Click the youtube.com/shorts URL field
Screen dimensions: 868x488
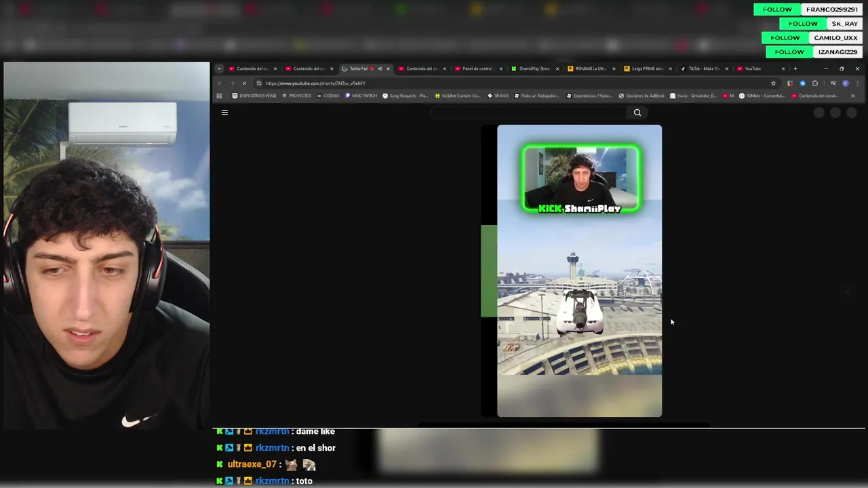(515, 83)
